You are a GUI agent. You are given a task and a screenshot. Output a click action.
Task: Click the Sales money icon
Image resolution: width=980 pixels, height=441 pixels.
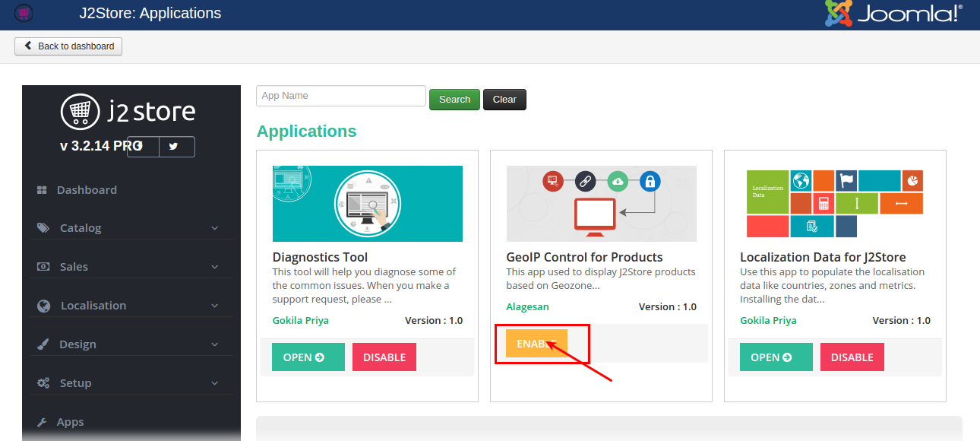click(43, 267)
